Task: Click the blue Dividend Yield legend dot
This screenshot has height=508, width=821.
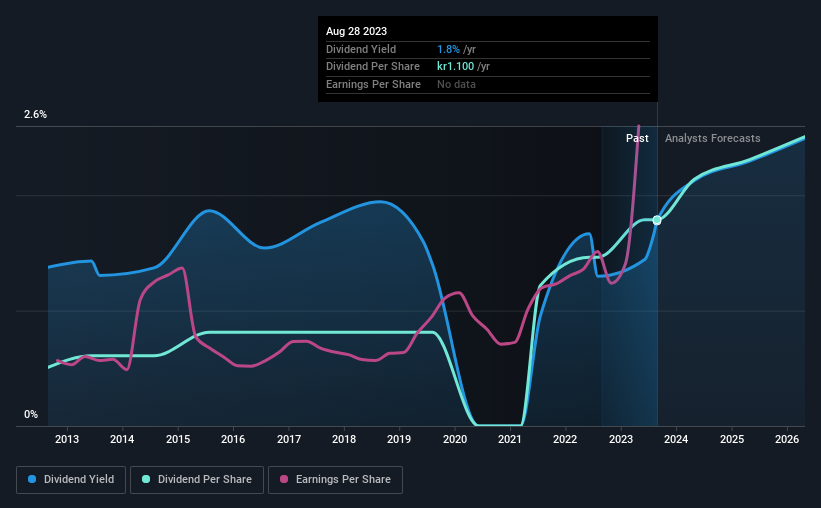Action: (x=32, y=479)
